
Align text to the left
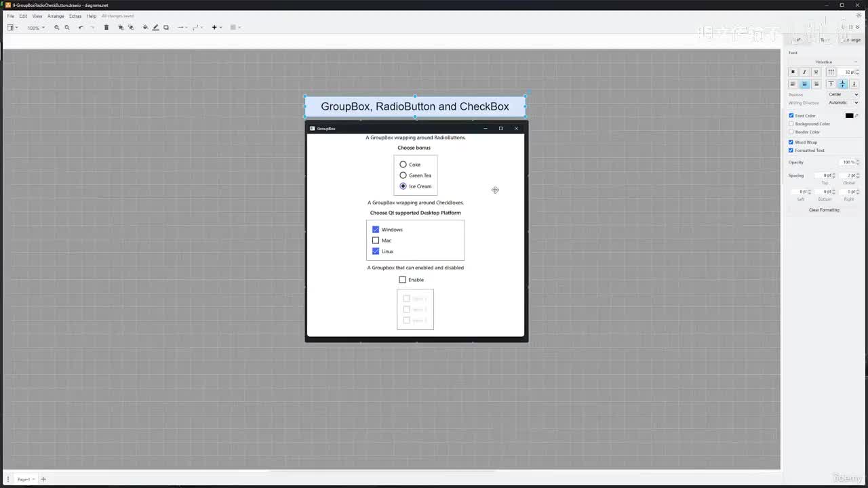point(793,84)
